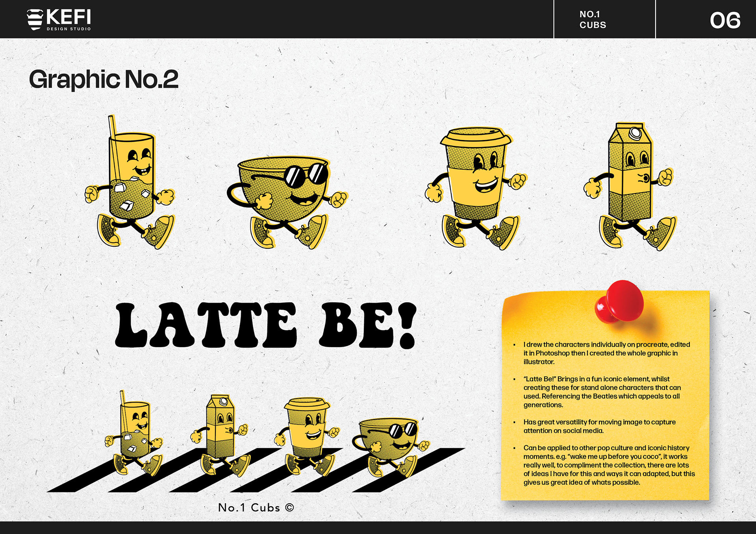This screenshot has width=756, height=534.
Task: Select the large sunglasses teacup character
Action: (x=287, y=202)
